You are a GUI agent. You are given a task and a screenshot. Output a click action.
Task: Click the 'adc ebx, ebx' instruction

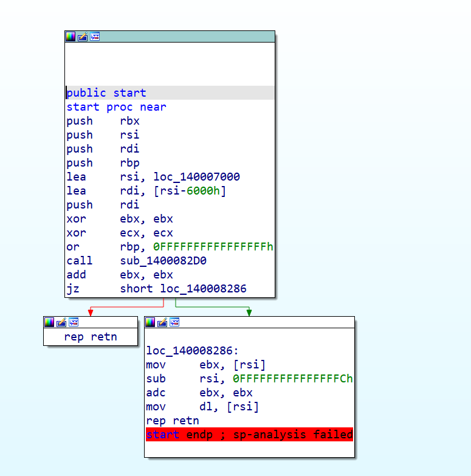click(x=199, y=393)
